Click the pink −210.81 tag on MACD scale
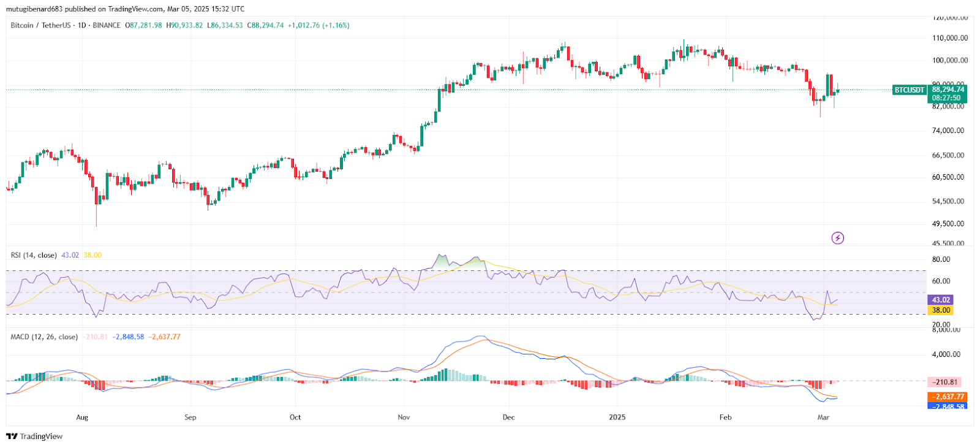 point(944,382)
